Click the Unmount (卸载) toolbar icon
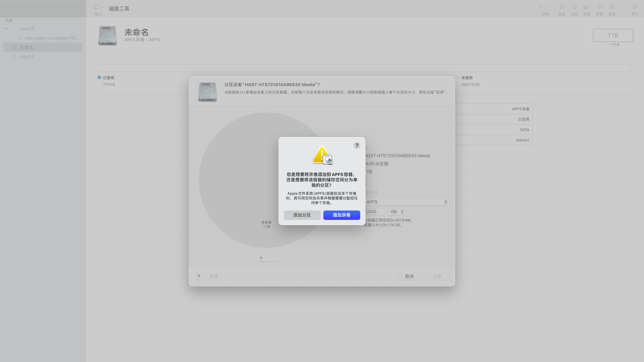This screenshot has width=644, height=362. (612, 7)
